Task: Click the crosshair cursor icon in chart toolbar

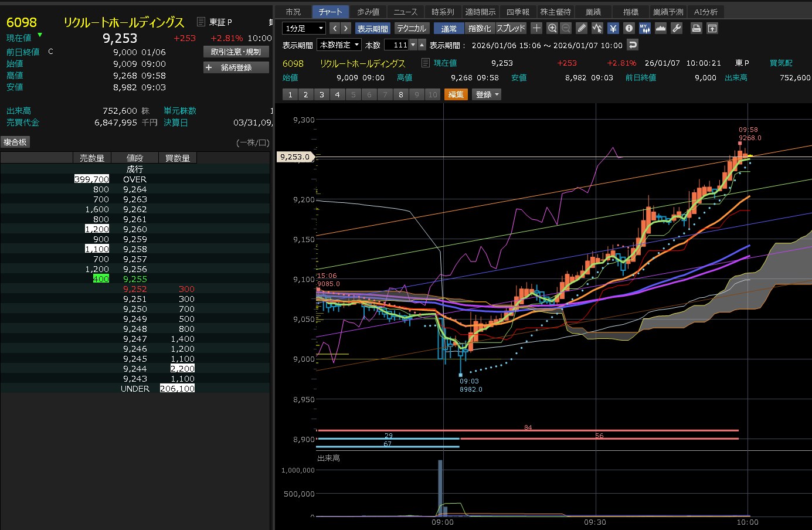Action: [x=536, y=28]
